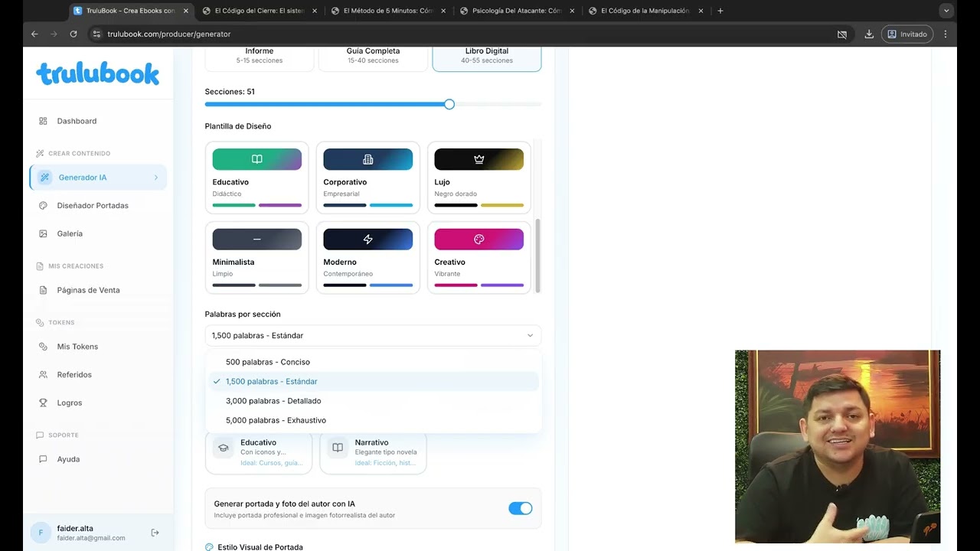Switch to El Código del Cierre tab
Viewport: 980px width, 551px height.
[x=260, y=11]
